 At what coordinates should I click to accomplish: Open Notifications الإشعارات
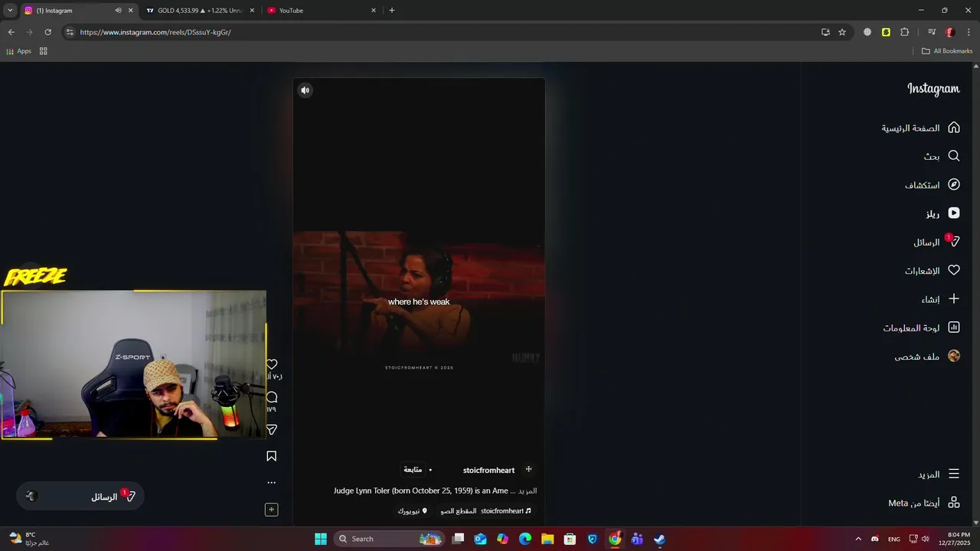coord(932,271)
